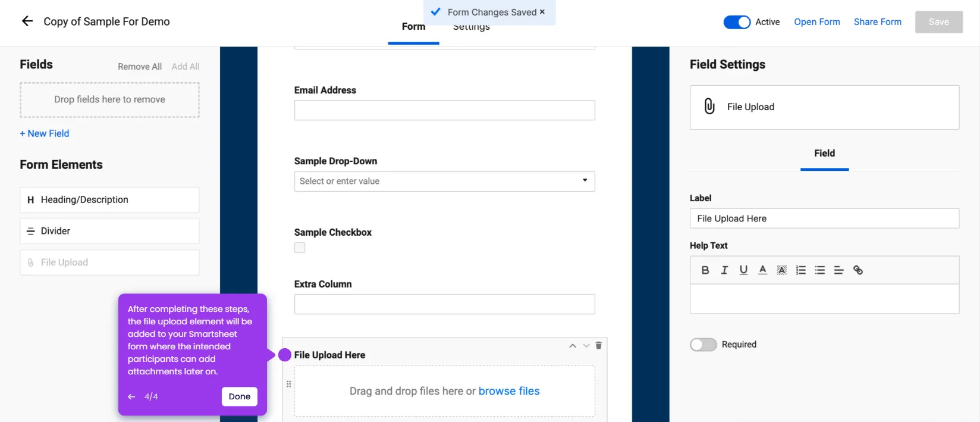Click the Drop fields here to remove zone
This screenshot has width=980, height=422.
pos(109,100)
